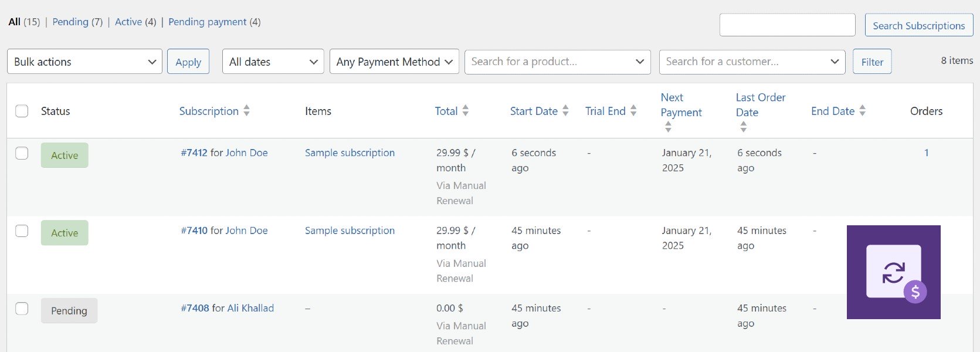Open the Search for a product dropdown
This screenshot has height=352, width=980.
point(557,62)
